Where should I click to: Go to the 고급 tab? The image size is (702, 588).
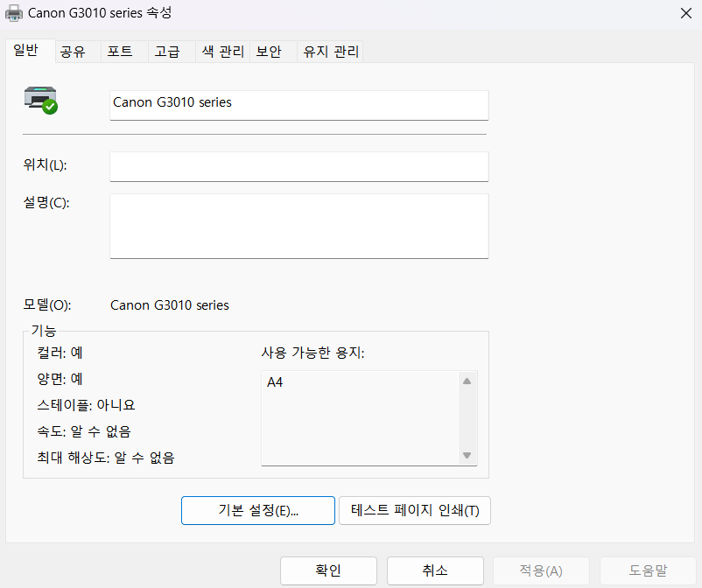172,52
